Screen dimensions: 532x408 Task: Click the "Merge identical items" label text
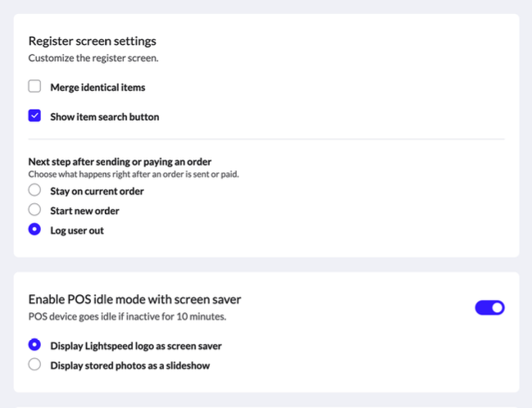coord(98,88)
